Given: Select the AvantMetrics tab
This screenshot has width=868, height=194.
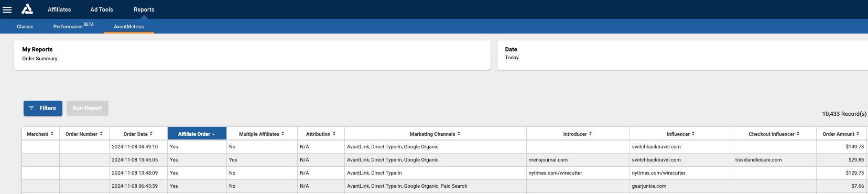Looking at the screenshot, I should 129,26.
